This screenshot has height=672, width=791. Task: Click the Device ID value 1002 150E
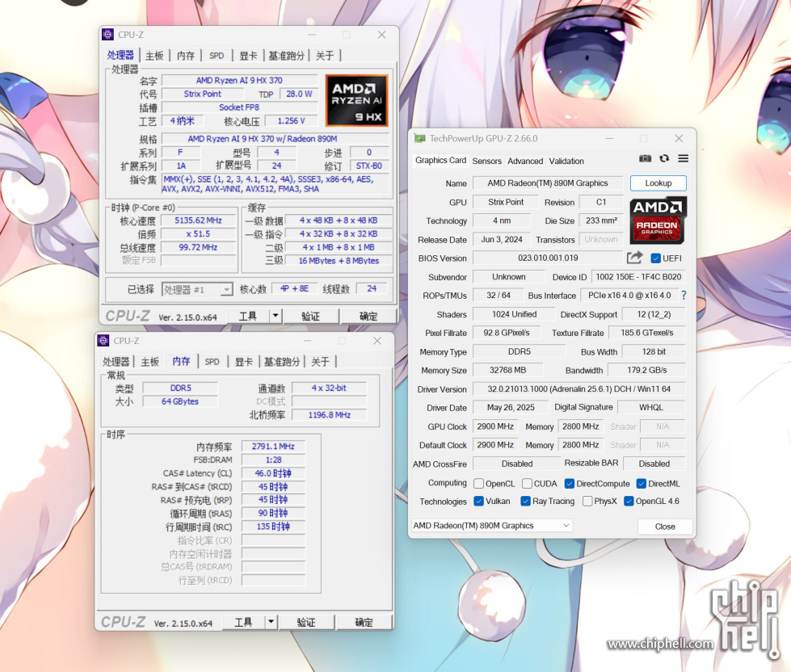tap(638, 277)
